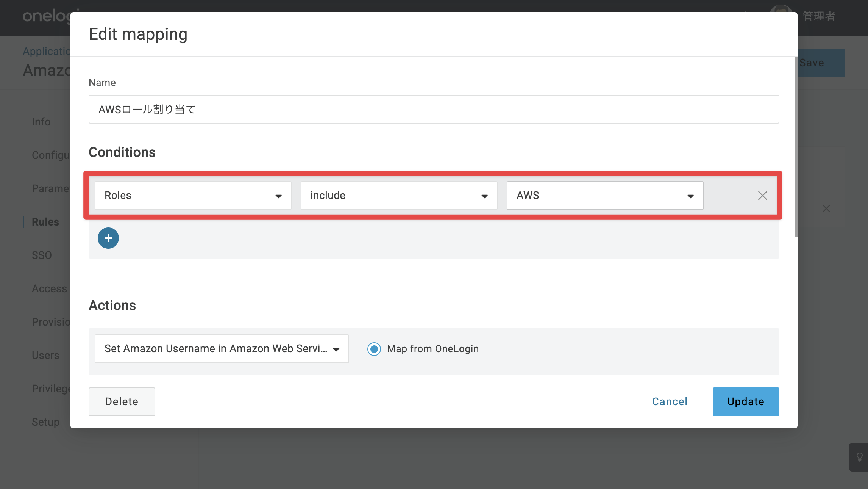The height and width of the screenshot is (489, 868).
Task: Open the AWS value dropdown
Action: [x=605, y=196]
